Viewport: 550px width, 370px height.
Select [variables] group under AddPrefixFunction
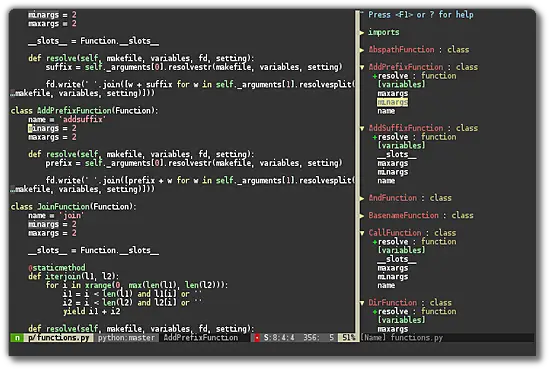(401, 85)
